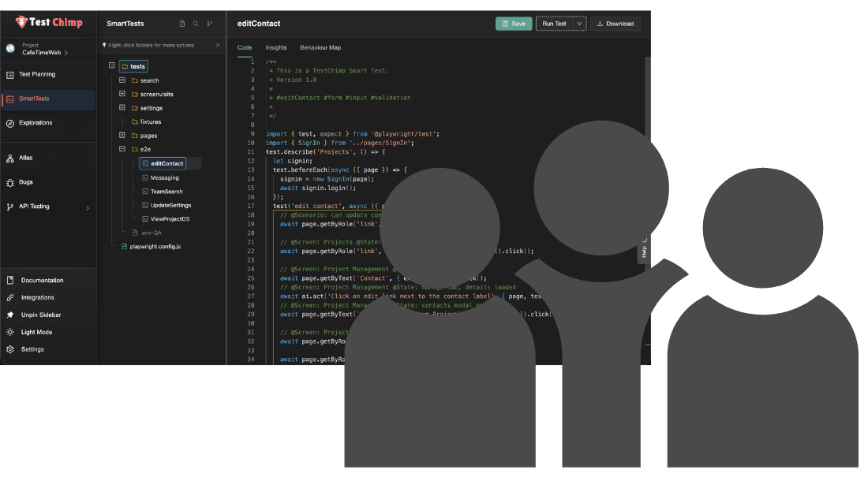This screenshot has width=868, height=477.
Task: Click the SmartTests terminal icon in sidebar
Action: tap(10, 99)
